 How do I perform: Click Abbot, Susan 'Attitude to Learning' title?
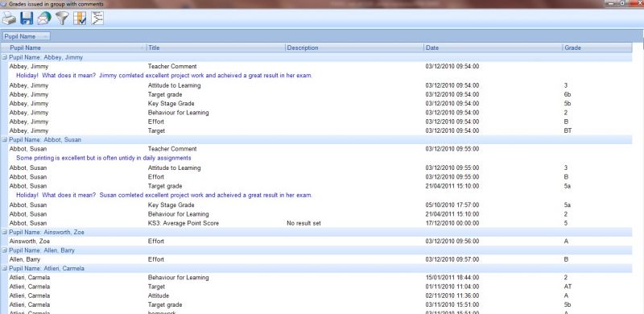[x=174, y=167]
